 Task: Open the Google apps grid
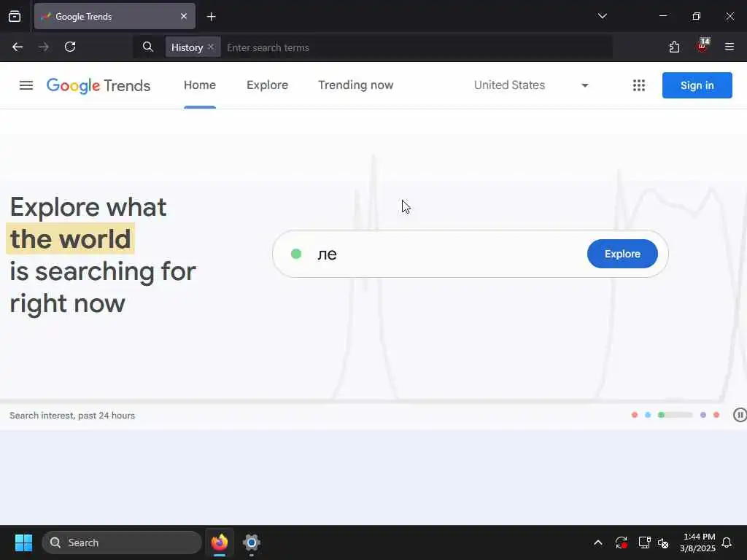coord(639,85)
